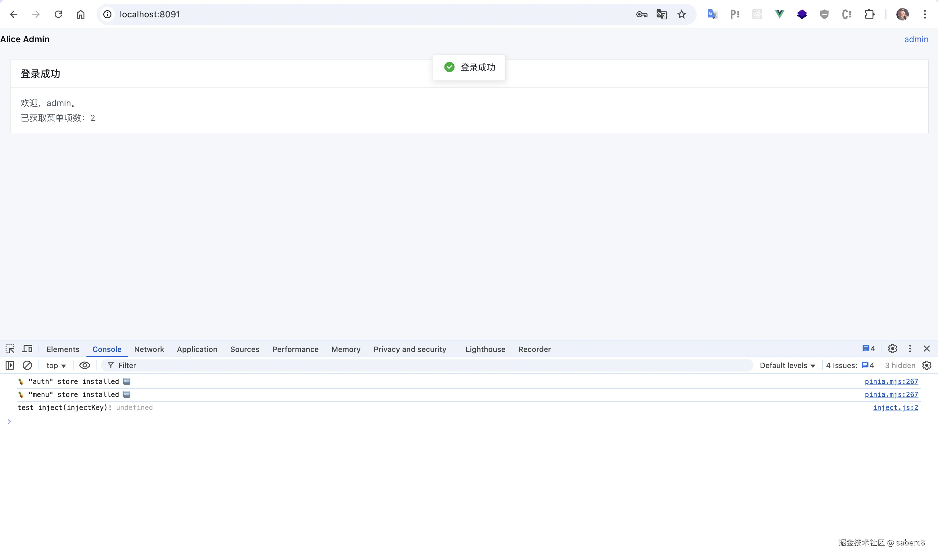Clear the console with the ban icon
Image resolution: width=938 pixels, height=560 pixels.
(27, 365)
